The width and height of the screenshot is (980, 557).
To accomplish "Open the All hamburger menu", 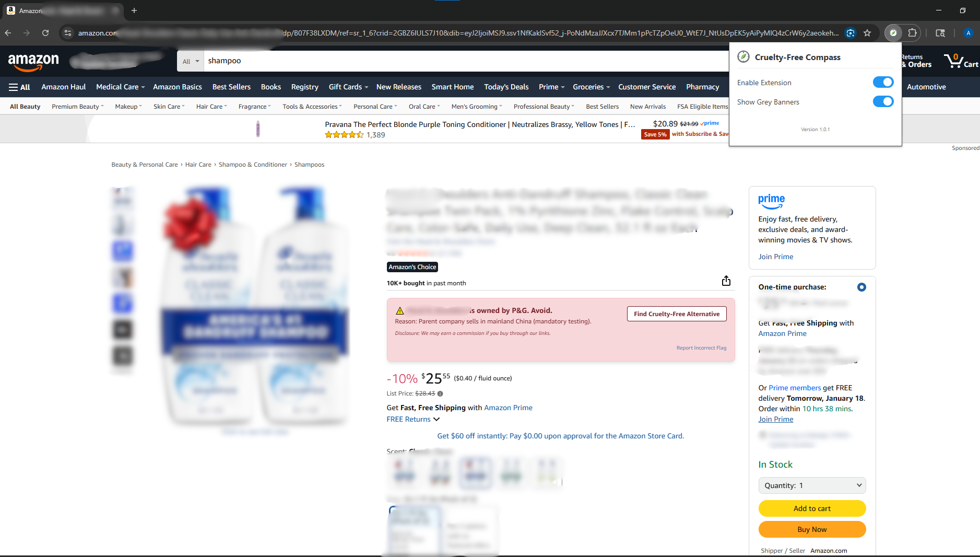I will [x=19, y=87].
